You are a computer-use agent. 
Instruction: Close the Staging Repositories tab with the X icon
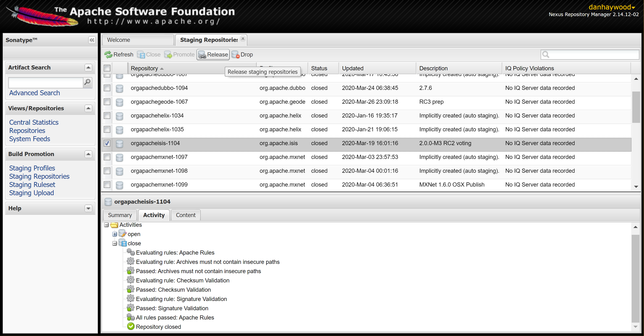point(243,39)
